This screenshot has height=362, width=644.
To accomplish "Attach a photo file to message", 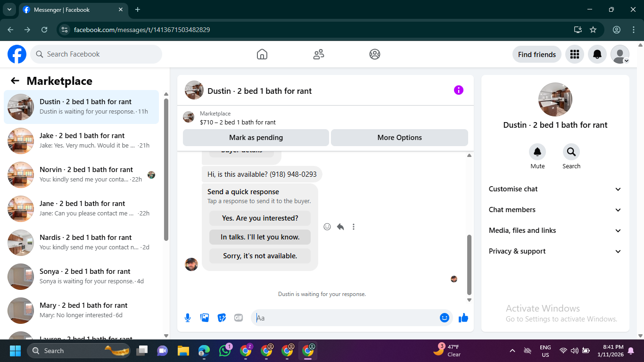I will click(x=205, y=318).
